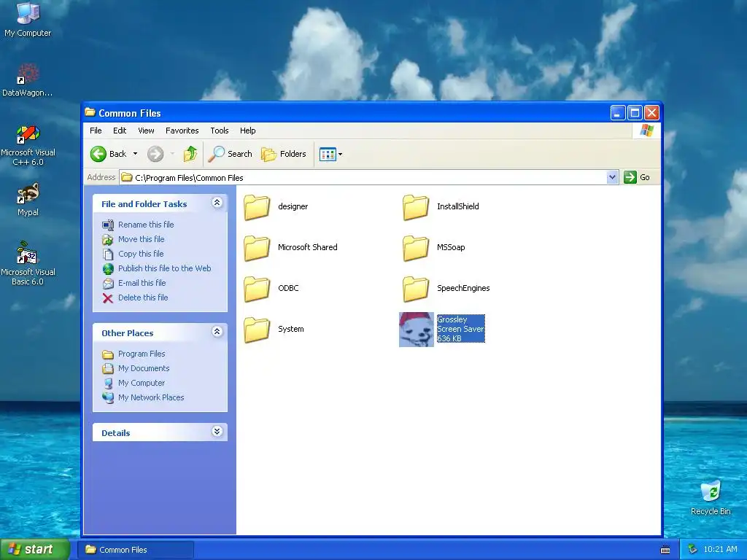Click the Common Files title bar folder icon
The image size is (747, 560).
tap(90, 112)
